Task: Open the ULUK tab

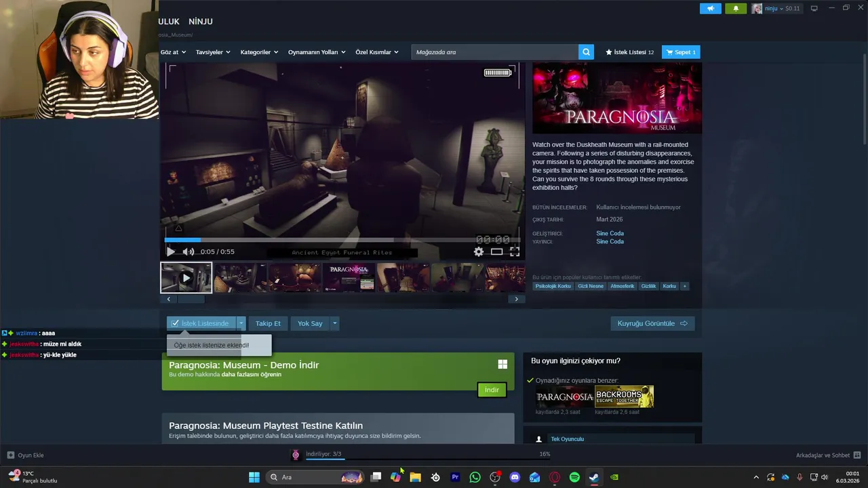Action: tap(169, 22)
